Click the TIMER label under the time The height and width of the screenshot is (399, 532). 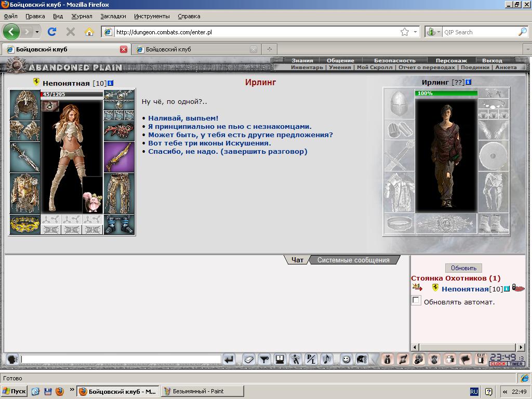pyautogui.click(x=516, y=364)
